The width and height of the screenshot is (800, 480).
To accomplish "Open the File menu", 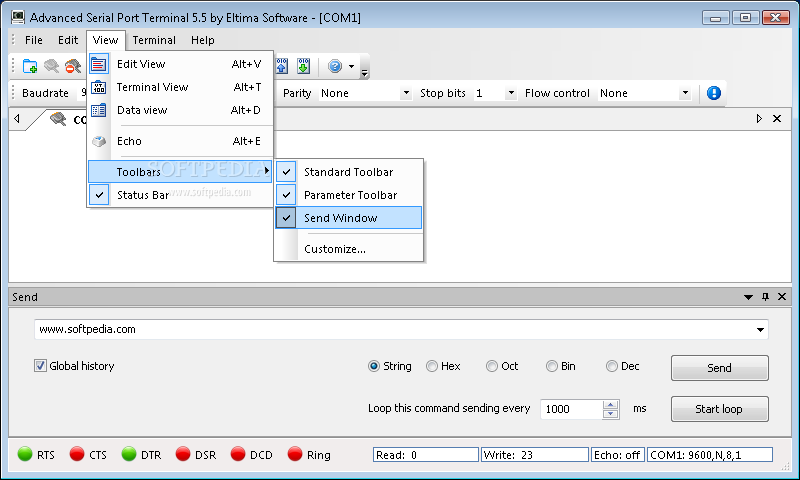I will [x=34, y=40].
